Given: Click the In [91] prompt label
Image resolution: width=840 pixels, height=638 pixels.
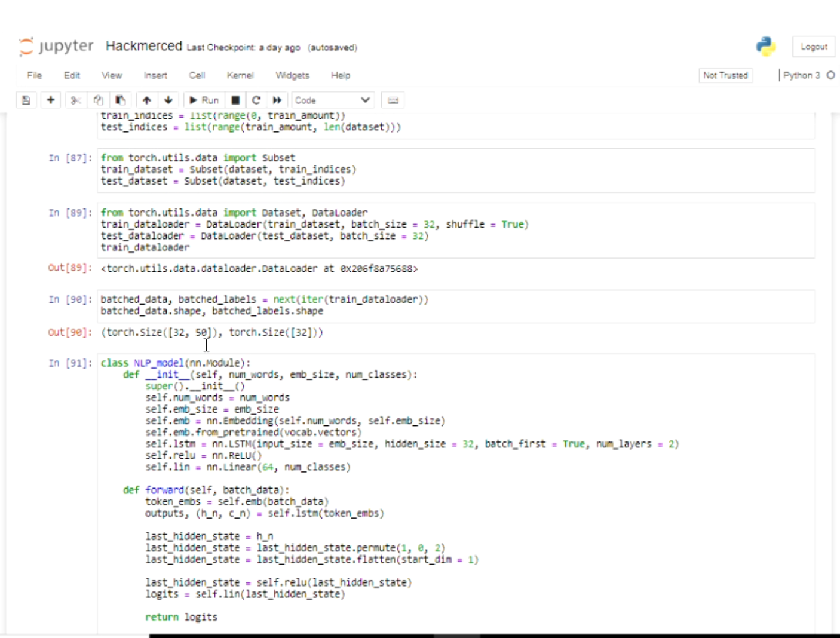Looking at the screenshot, I should point(70,363).
